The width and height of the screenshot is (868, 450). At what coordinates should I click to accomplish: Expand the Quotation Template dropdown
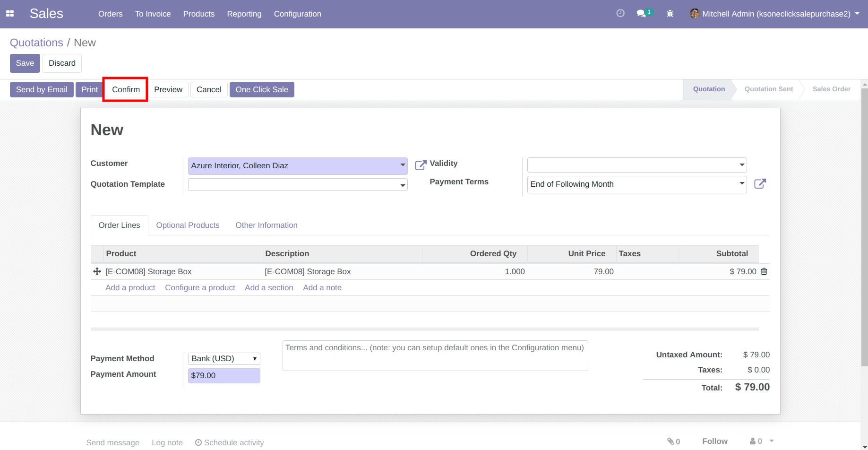(403, 185)
